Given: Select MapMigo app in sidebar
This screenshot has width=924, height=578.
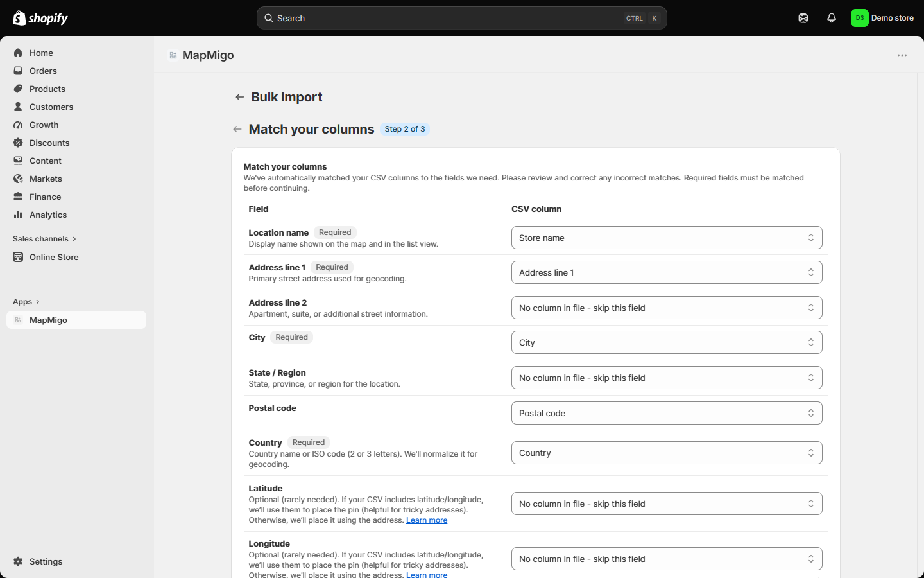Looking at the screenshot, I should tap(76, 320).
